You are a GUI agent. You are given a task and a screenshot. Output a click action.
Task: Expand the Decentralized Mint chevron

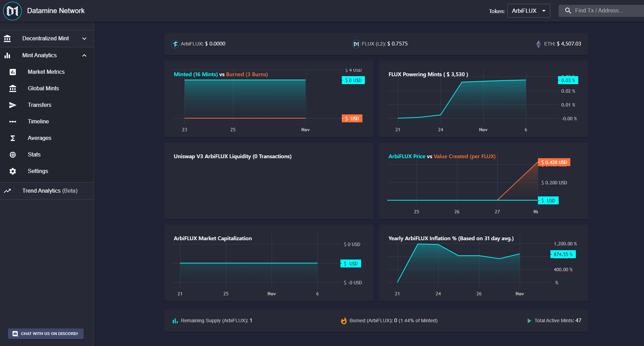(x=84, y=39)
